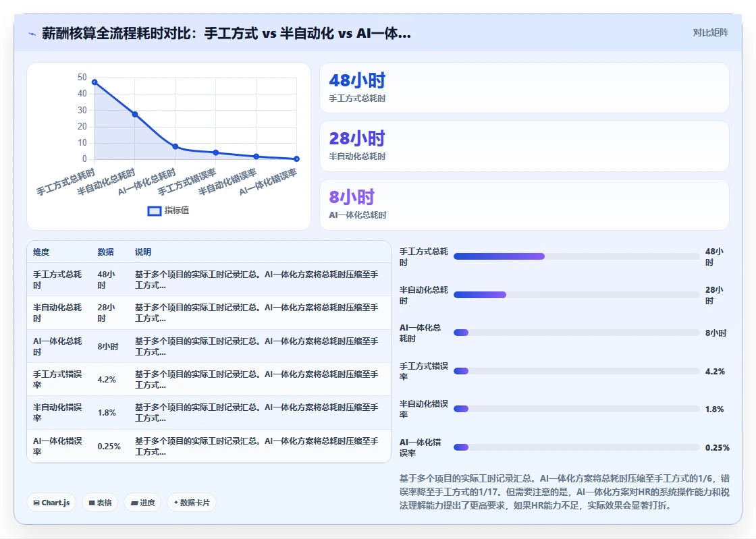Click the 0.25% value in the table
The height and width of the screenshot is (539, 756).
point(109,447)
